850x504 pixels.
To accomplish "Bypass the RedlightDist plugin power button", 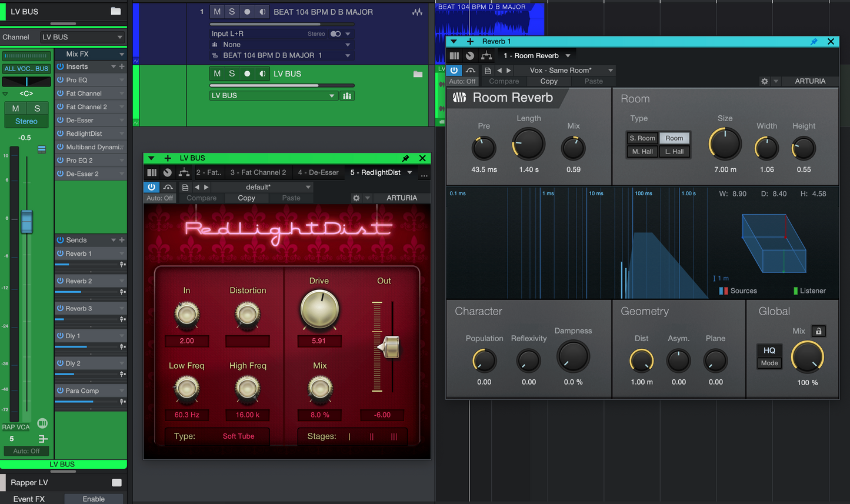I will 152,187.
